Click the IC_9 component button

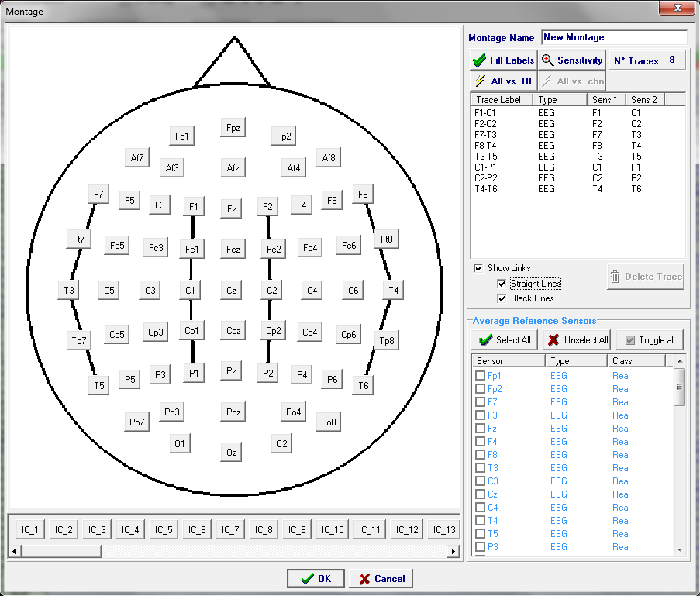coord(297,529)
